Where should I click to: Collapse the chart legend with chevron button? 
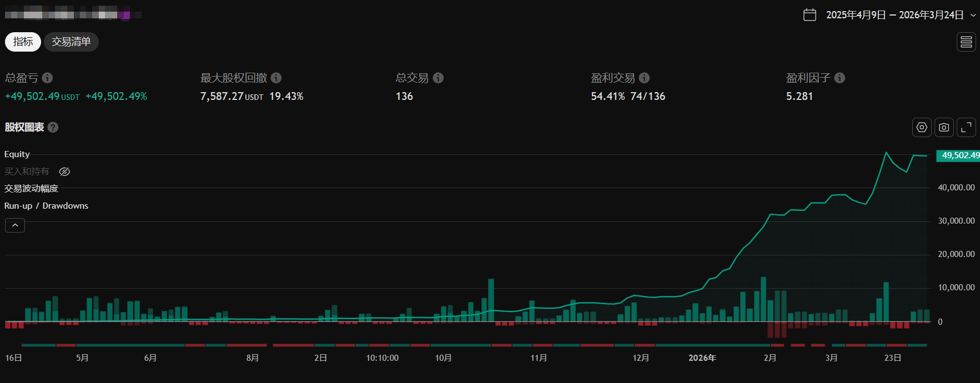15,225
